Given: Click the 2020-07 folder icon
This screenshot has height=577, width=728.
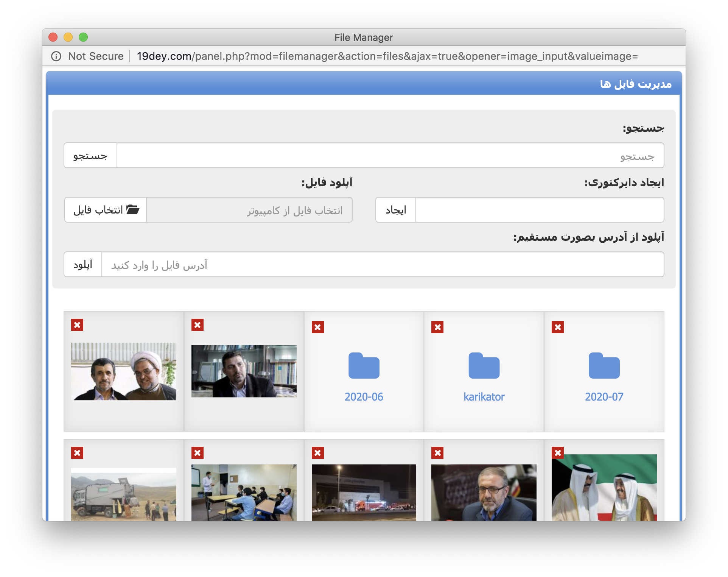Looking at the screenshot, I should click(604, 366).
